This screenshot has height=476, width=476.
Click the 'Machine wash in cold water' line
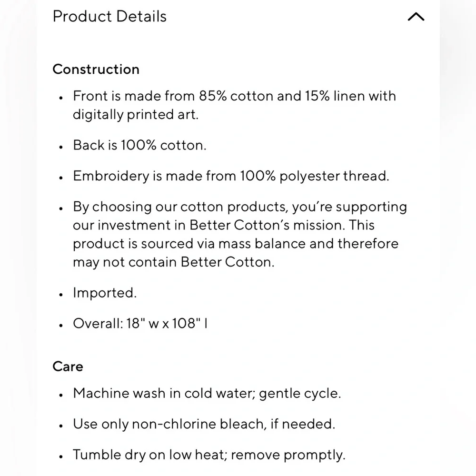pyautogui.click(x=207, y=394)
